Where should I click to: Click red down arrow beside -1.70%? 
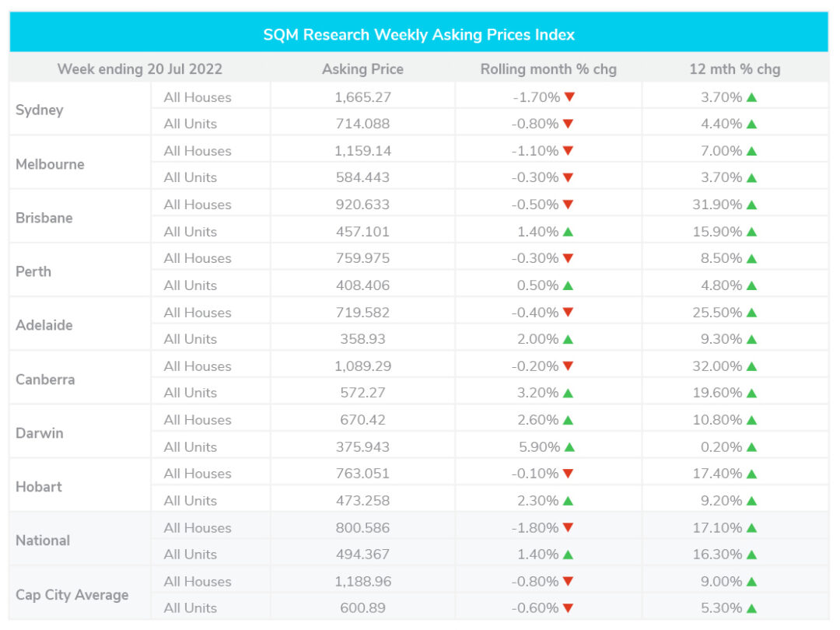[569, 97]
